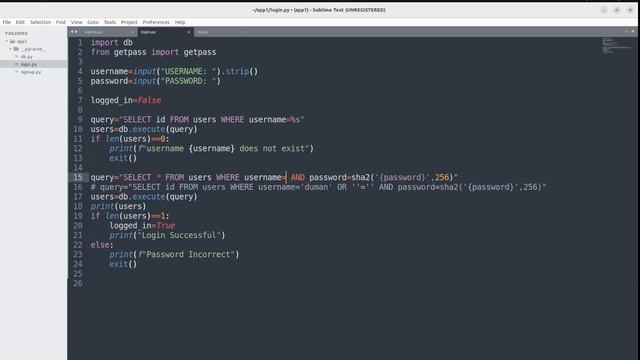This screenshot has height=360, width=640.
Task: Open the Edit menu
Action: 20,22
